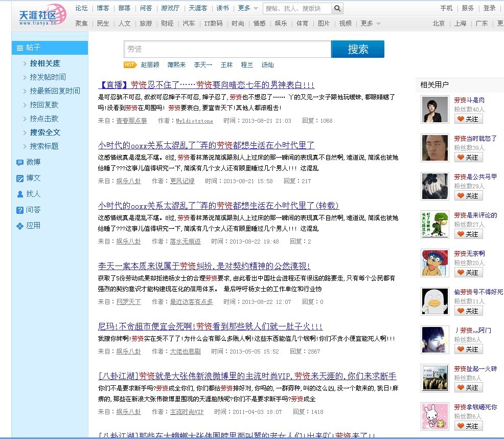The width and height of the screenshot is (504, 439).
Task: Follow the user 劳资斗是肉
Action: coord(468,119)
